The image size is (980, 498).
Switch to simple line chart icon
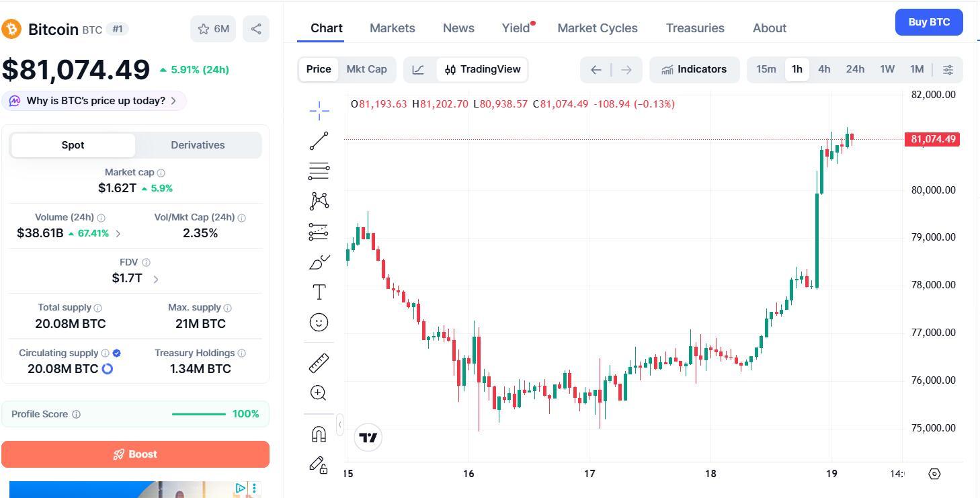(x=419, y=69)
